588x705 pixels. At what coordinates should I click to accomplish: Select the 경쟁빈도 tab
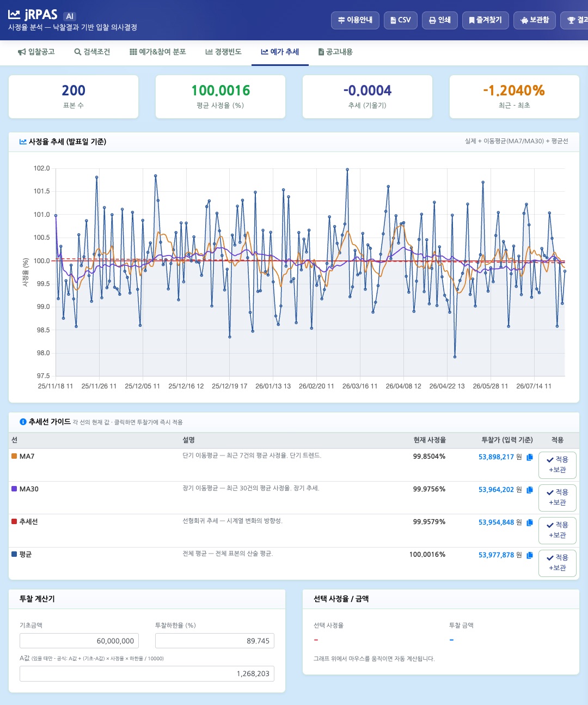[x=223, y=52]
